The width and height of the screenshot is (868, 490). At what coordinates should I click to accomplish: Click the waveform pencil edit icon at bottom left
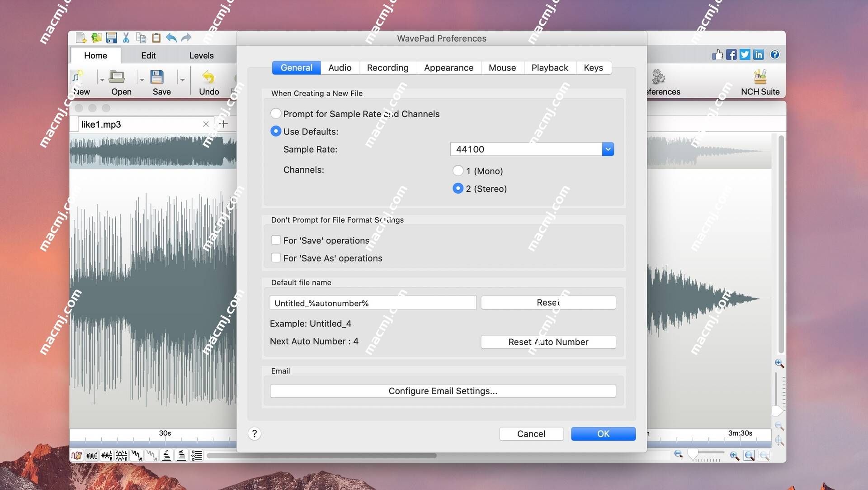77,455
